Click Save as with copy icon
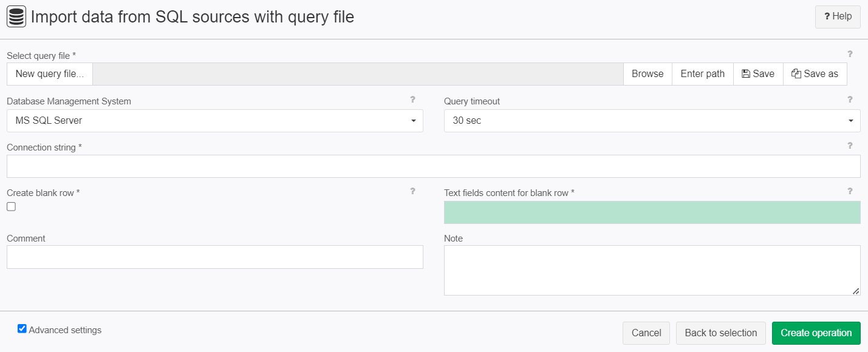This screenshot has height=352, width=868. click(x=815, y=74)
